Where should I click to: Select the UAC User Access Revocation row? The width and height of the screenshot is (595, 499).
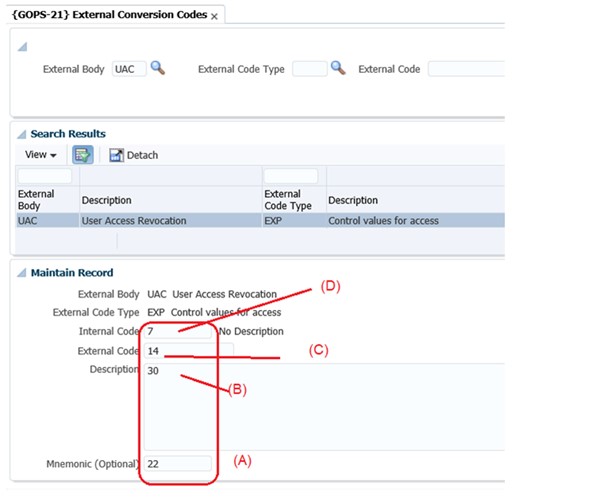click(x=260, y=220)
